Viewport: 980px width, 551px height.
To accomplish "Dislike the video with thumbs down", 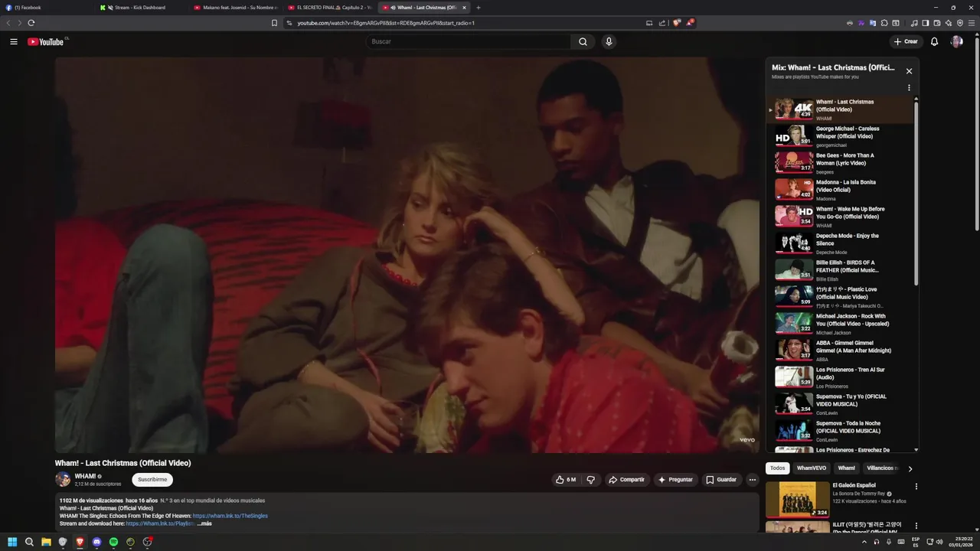I will 590,480.
